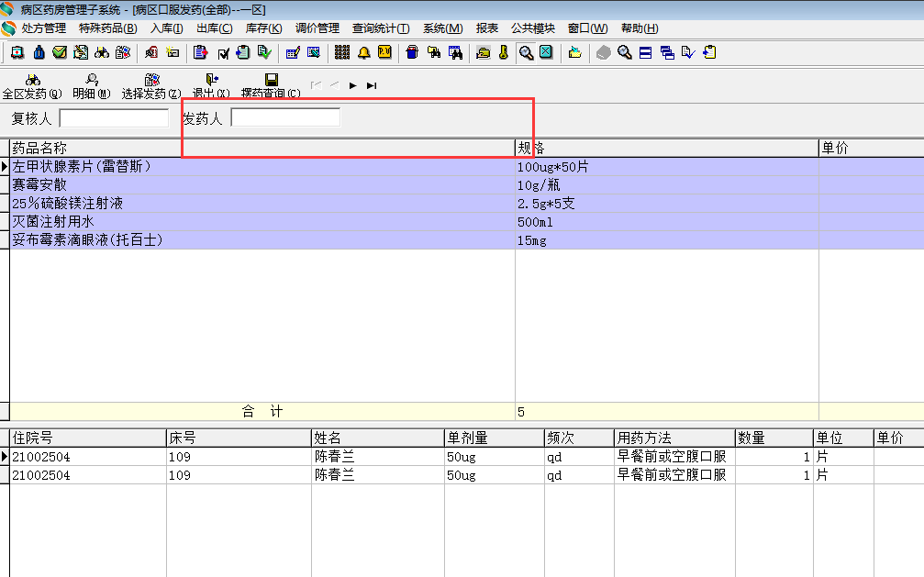Go to the next record arrow
The image size is (924, 577).
tap(353, 86)
